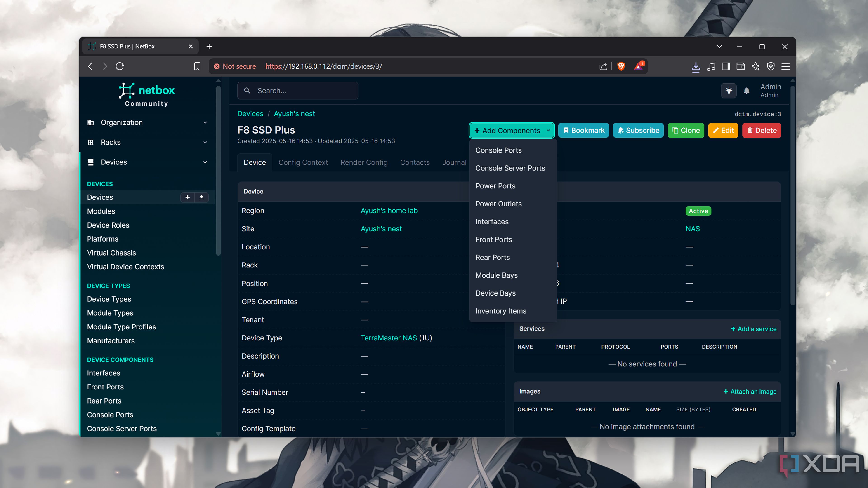Click the search magnifier icon
This screenshot has height=488, width=868.
pyautogui.click(x=247, y=91)
